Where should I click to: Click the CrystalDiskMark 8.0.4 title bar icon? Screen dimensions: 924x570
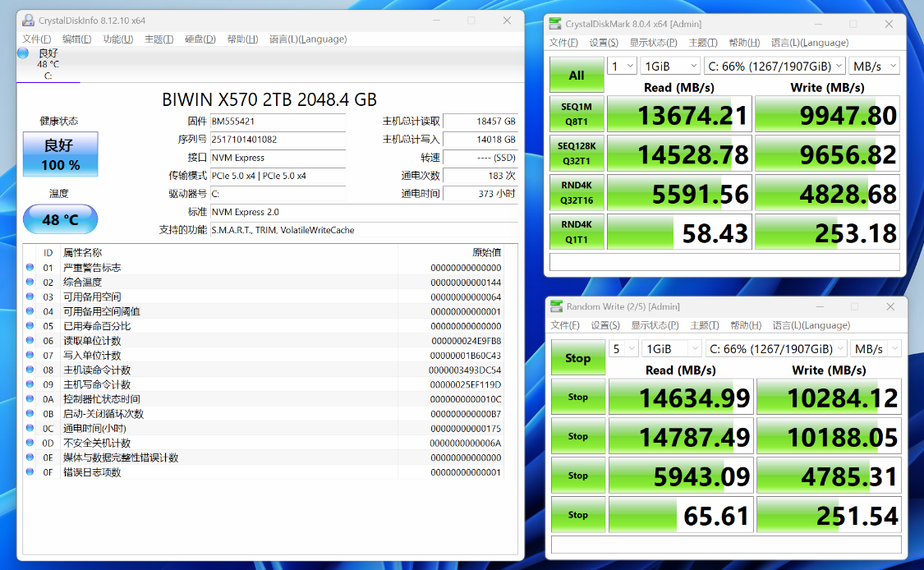[x=555, y=24]
